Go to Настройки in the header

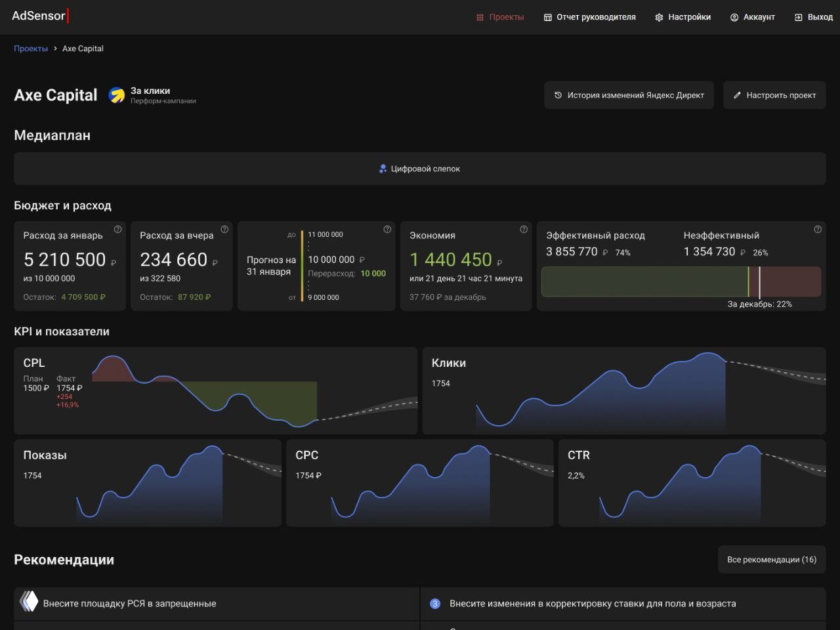point(682,17)
